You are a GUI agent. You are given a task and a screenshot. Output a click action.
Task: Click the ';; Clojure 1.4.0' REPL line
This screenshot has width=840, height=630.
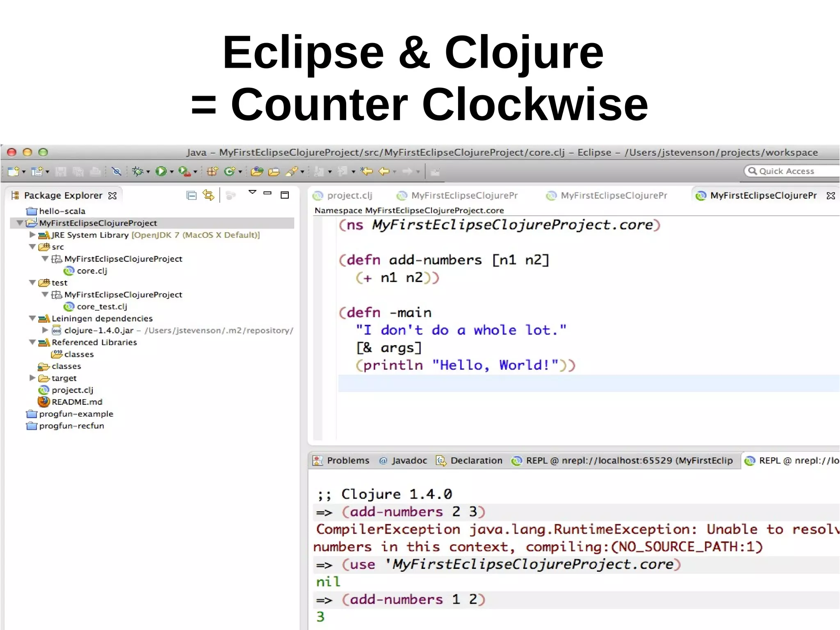(x=384, y=494)
